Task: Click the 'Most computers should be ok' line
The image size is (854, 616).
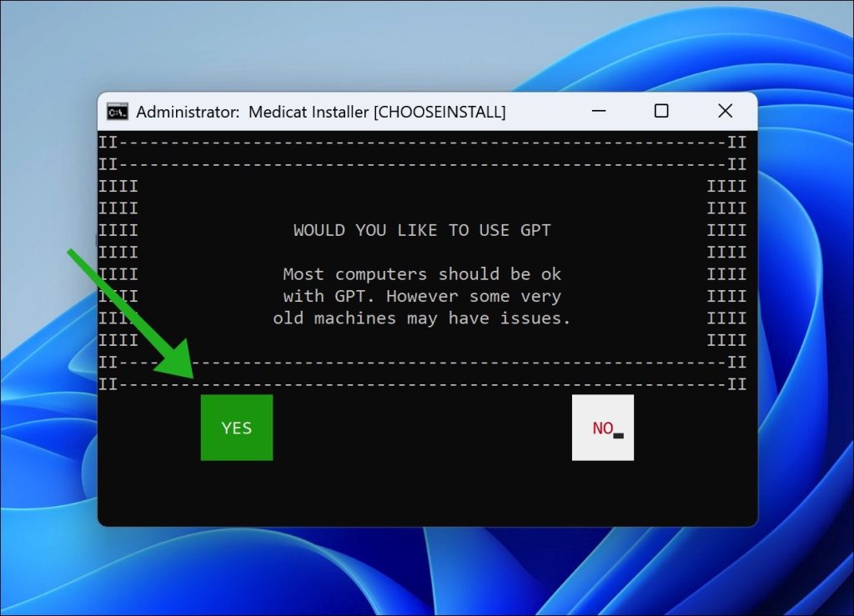Action: (x=422, y=274)
